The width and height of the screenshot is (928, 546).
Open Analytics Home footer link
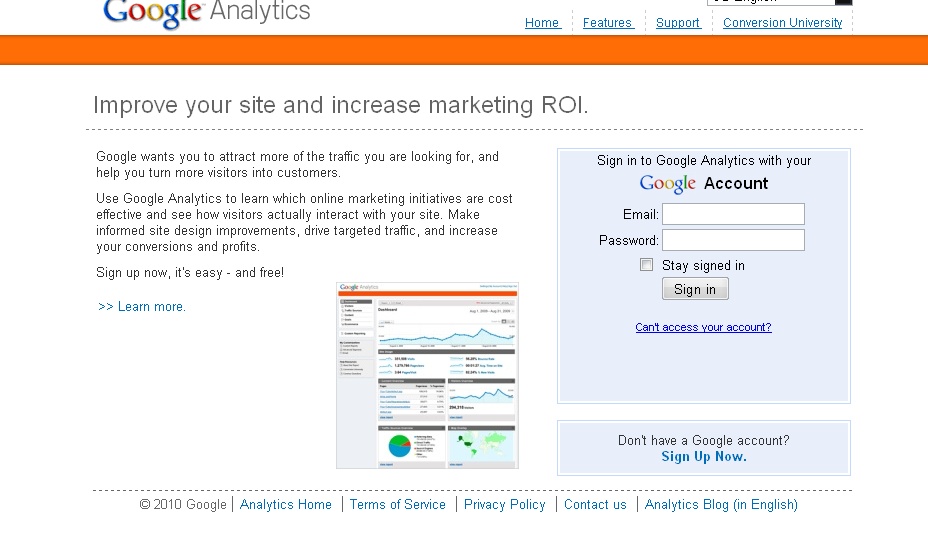(285, 505)
